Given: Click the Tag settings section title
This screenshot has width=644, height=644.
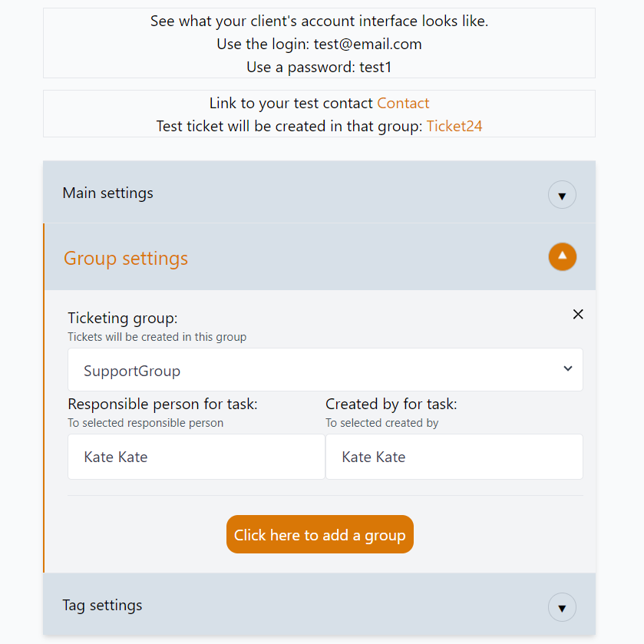Looking at the screenshot, I should [x=103, y=605].
